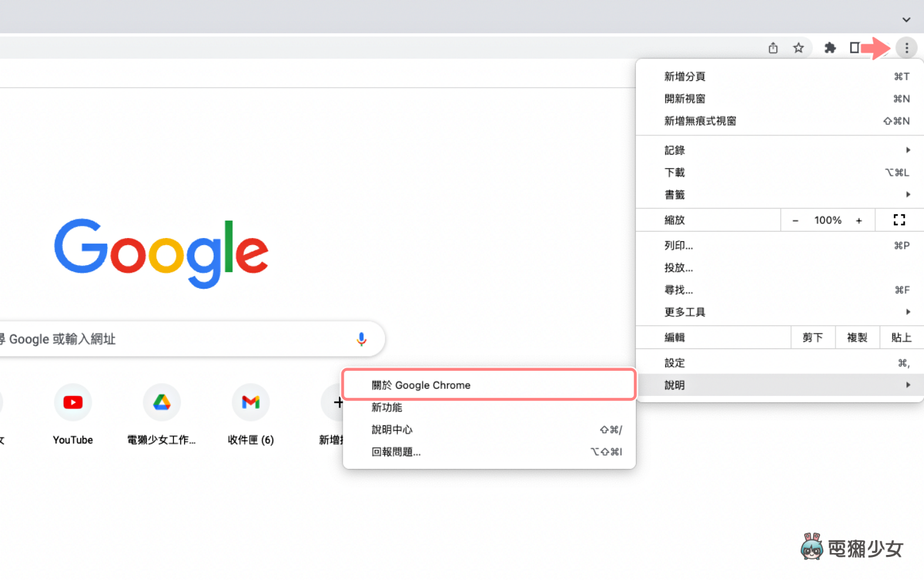Expand the 記錄 submenu
The height and width of the screenshot is (580, 924).
675,149
